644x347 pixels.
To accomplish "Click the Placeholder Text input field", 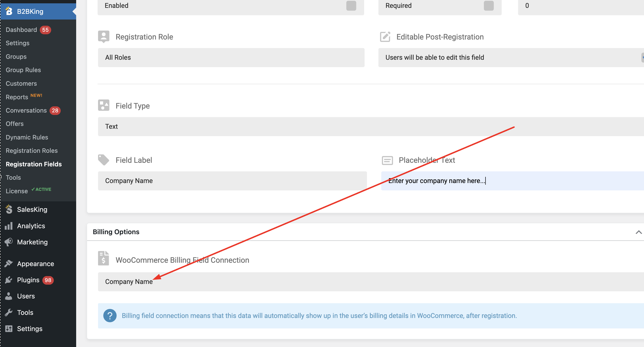I will [x=512, y=181].
